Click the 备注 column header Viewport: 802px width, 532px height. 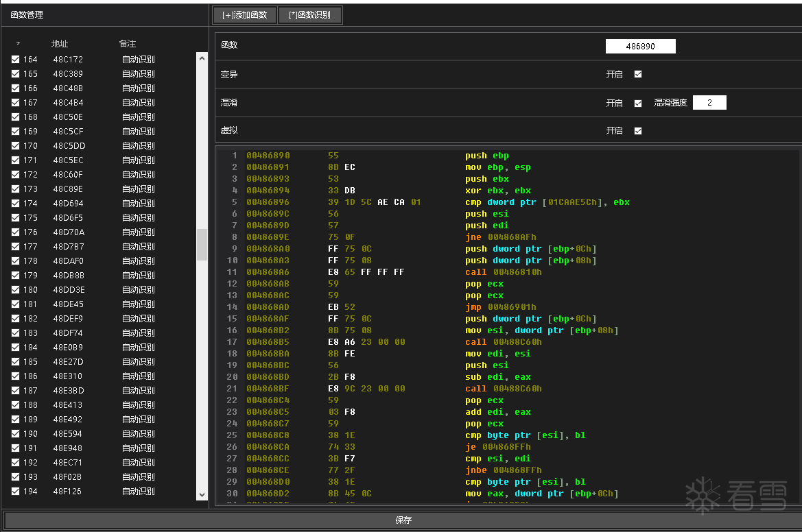pyautogui.click(x=128, y=44)
